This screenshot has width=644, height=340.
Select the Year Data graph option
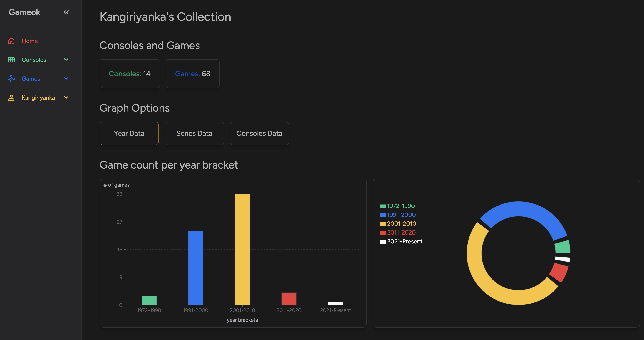(x=129, y=133)
